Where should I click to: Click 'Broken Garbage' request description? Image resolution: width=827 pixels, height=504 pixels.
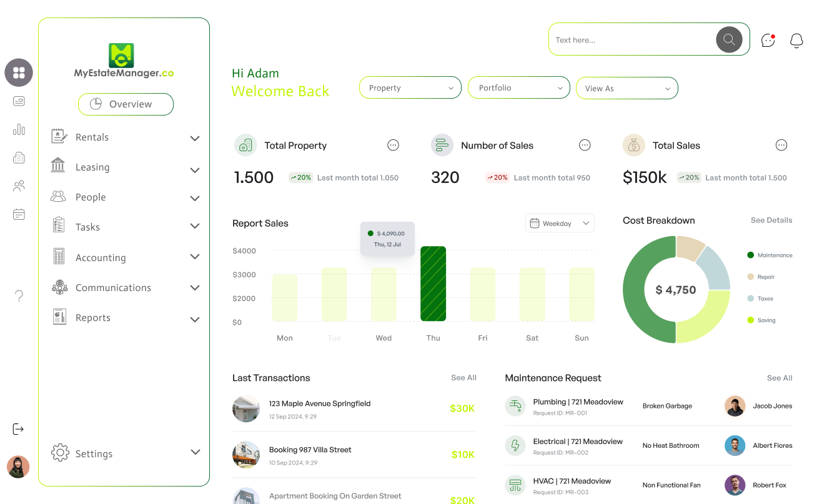coord(667,406)
